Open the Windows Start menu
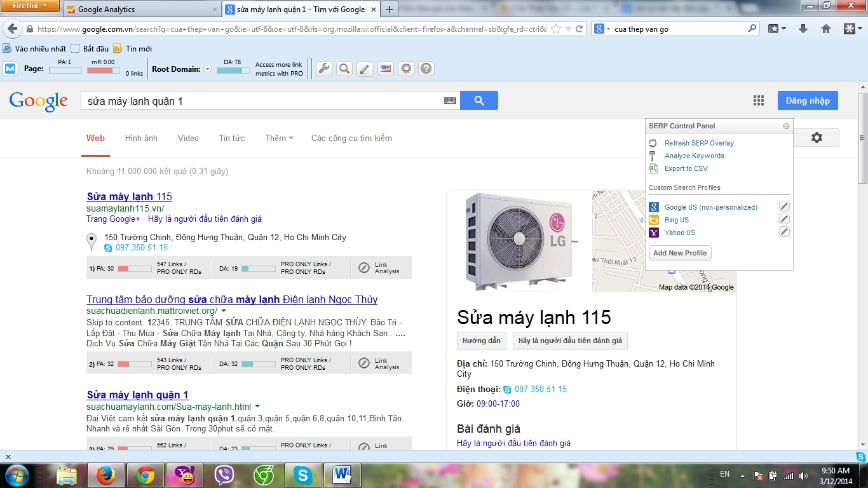 tap(17, 475)
